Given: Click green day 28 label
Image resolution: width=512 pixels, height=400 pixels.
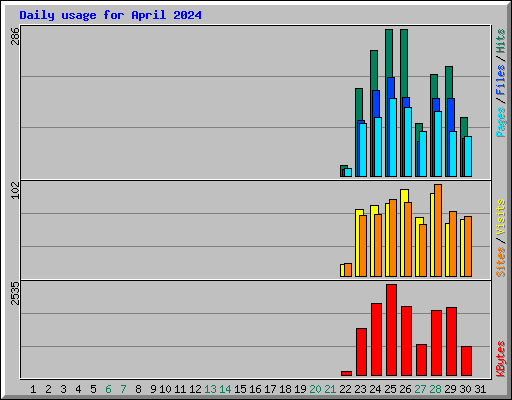Looking at the screenshot, I should click(x=435, y=389).
